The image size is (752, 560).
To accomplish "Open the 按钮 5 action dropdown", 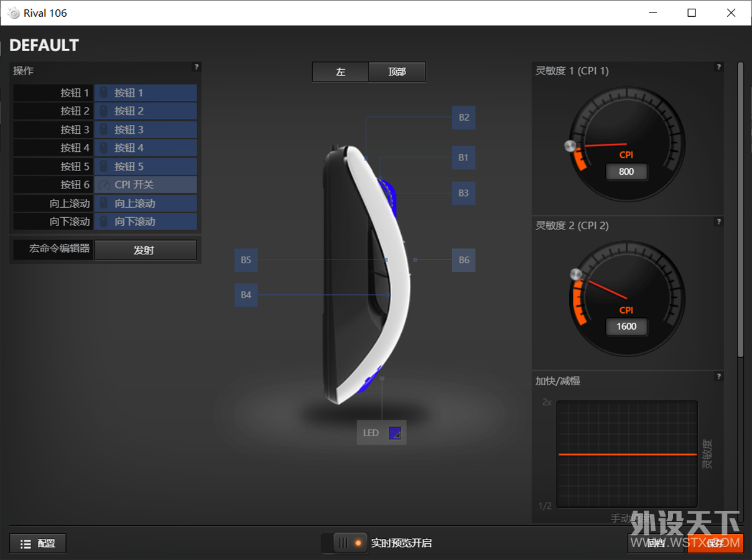I will (146, 166).
